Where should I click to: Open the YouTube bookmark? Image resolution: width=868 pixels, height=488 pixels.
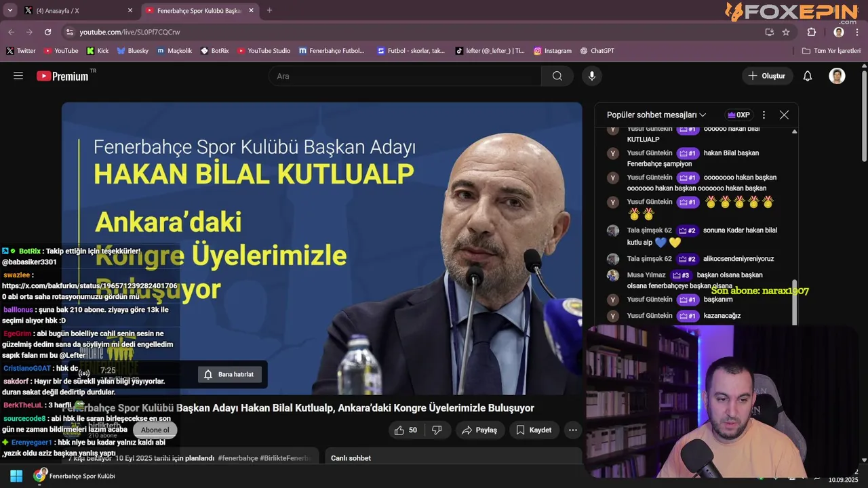pos(61,51)
